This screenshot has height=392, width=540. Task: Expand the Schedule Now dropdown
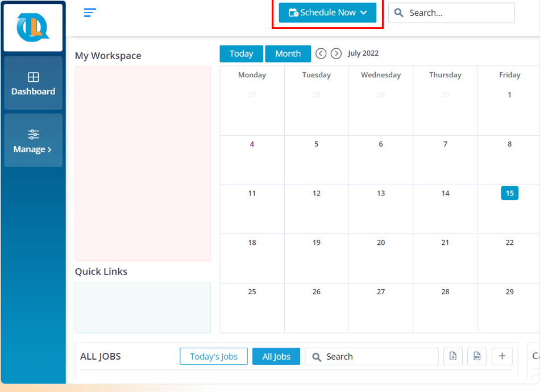327,12
